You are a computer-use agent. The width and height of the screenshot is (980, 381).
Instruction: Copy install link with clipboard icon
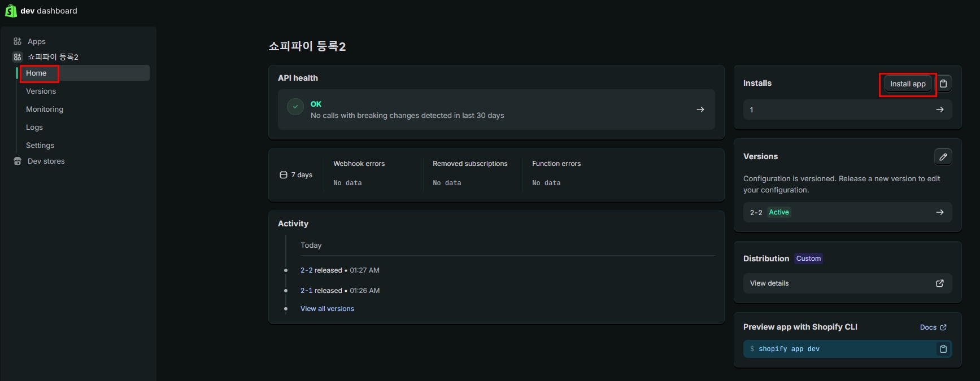click(x=943, y=84)
